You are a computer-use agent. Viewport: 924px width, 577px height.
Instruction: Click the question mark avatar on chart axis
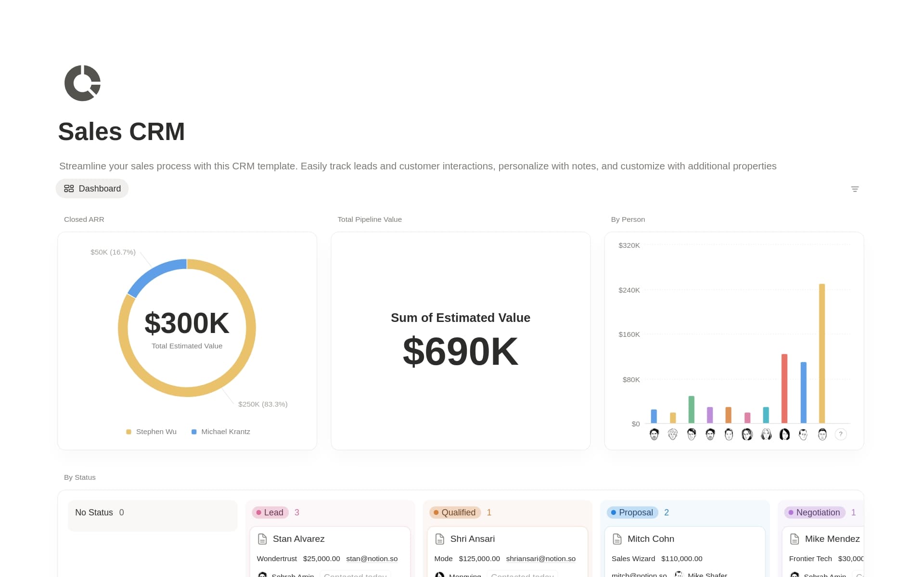tap(841, 434)
